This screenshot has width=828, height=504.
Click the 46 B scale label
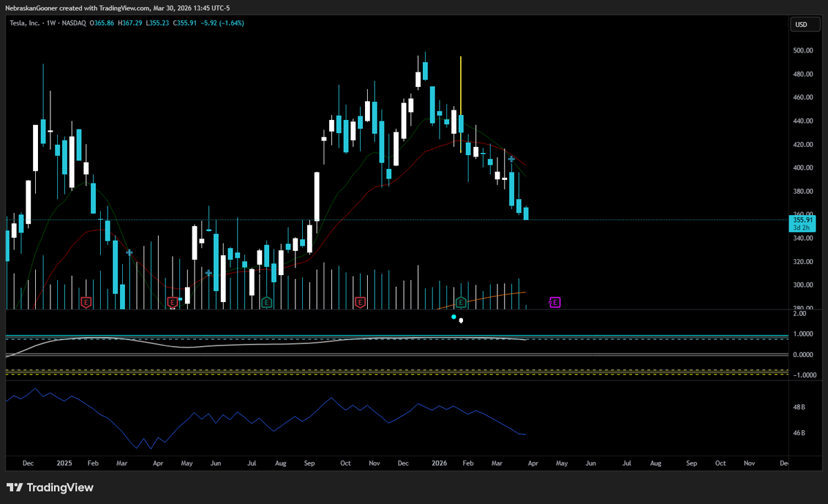point(799,433)
